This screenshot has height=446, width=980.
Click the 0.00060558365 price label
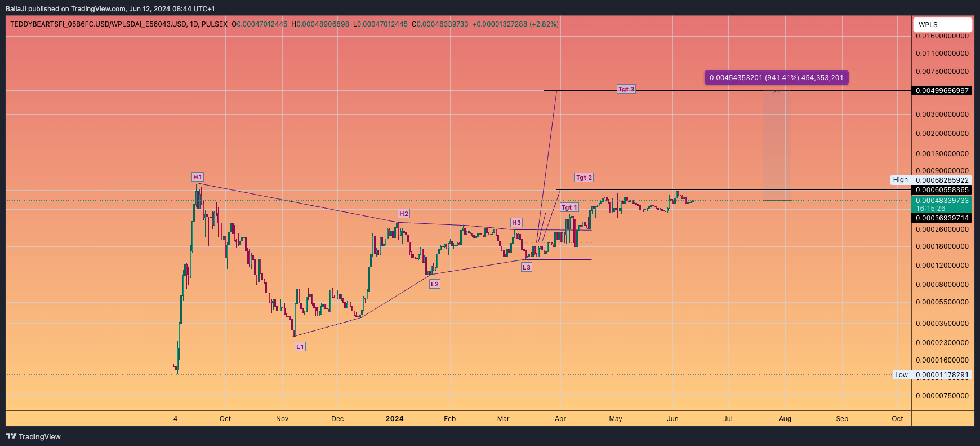pyautogui.click(x=942, y=190)
